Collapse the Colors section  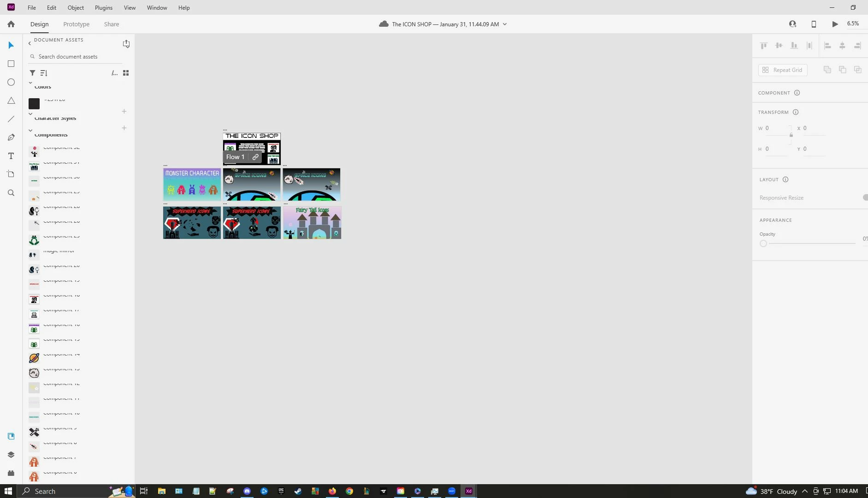(x=30, y=83)
